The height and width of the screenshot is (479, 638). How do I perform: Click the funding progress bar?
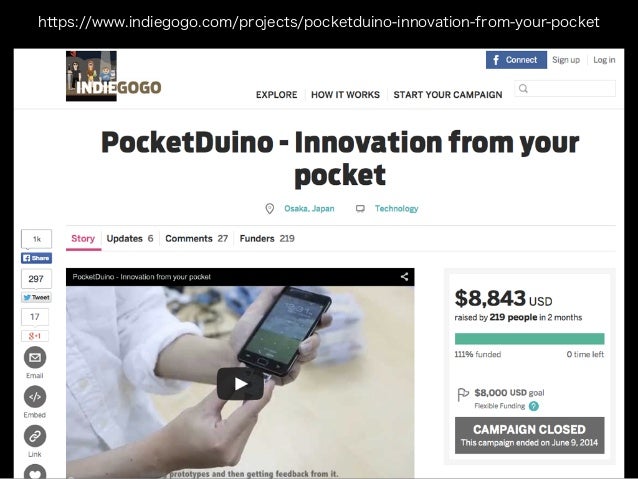pyautogui.click(x=529, y=339)
